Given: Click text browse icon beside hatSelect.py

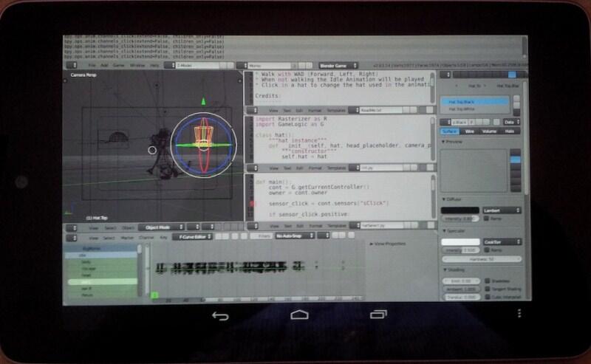Looking at the screenshot, I should pos(354,225).
